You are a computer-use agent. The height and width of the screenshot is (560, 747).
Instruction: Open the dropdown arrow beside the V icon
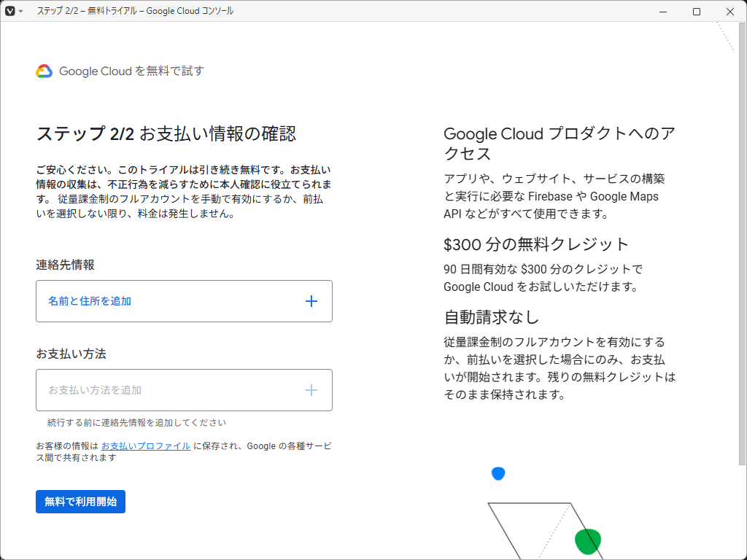(x=22, y=11)
